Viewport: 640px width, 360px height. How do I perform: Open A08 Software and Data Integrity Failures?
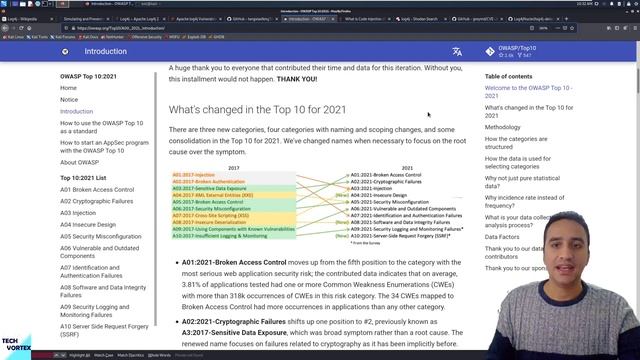coord(103,291)
